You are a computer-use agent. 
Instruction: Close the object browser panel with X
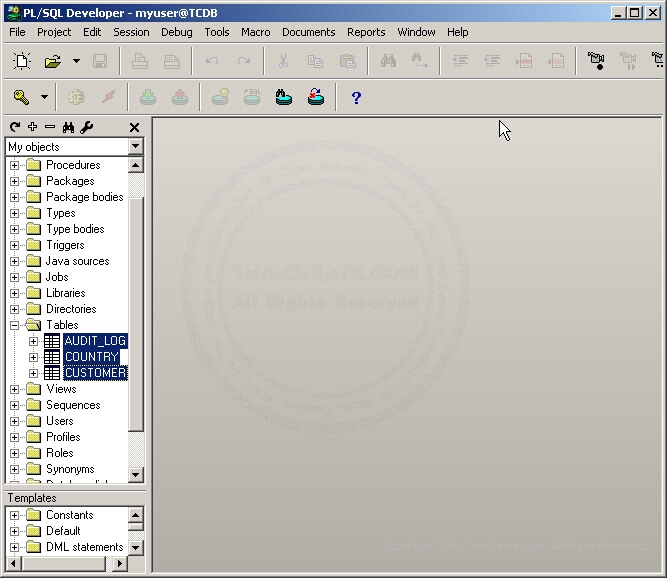135,127
